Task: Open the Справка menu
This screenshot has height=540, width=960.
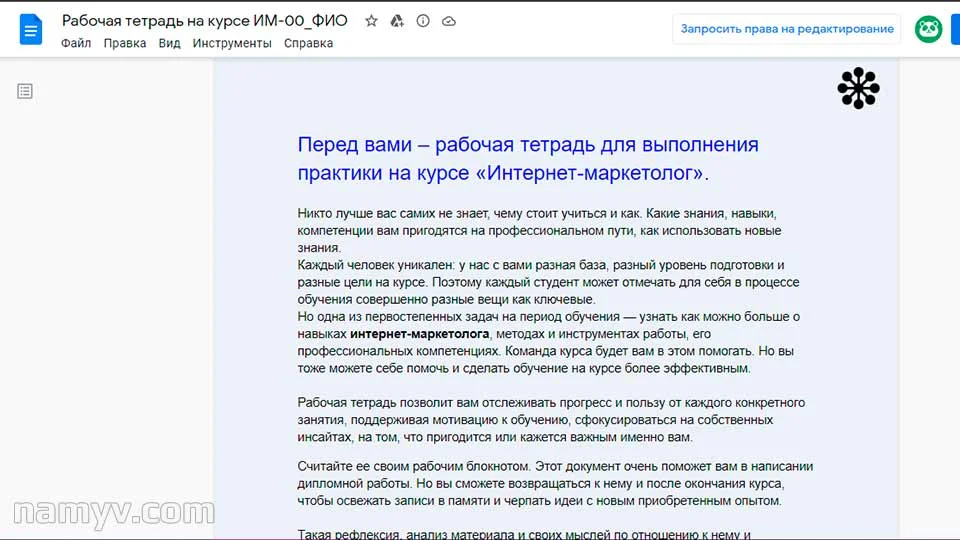Action: (309, 43)
